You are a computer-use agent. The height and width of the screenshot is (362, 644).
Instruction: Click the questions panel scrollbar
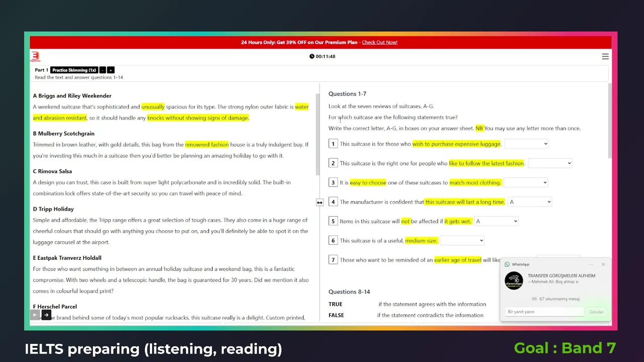click(610, 121)
